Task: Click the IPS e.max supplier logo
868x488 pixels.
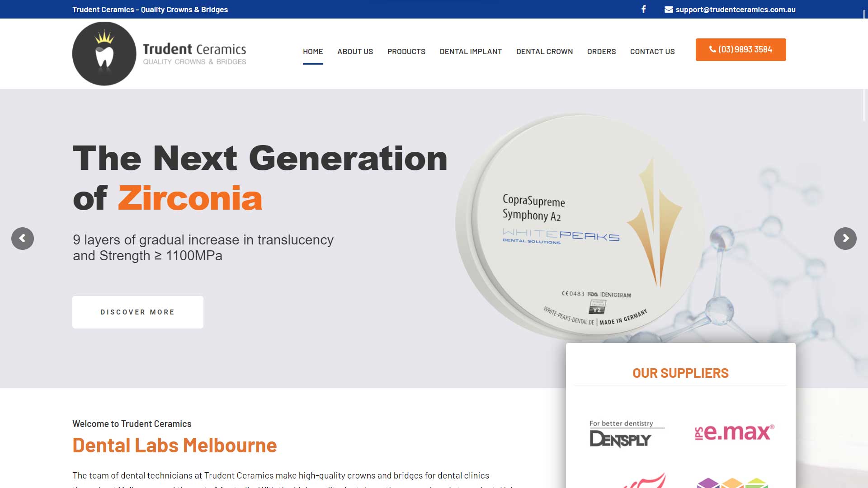Action: (734, 432)
